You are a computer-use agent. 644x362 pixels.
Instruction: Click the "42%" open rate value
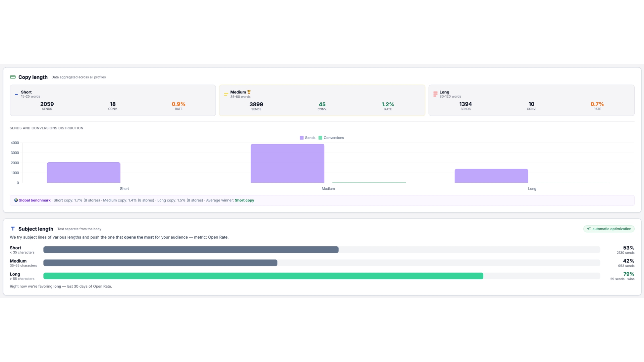point(629,261)
